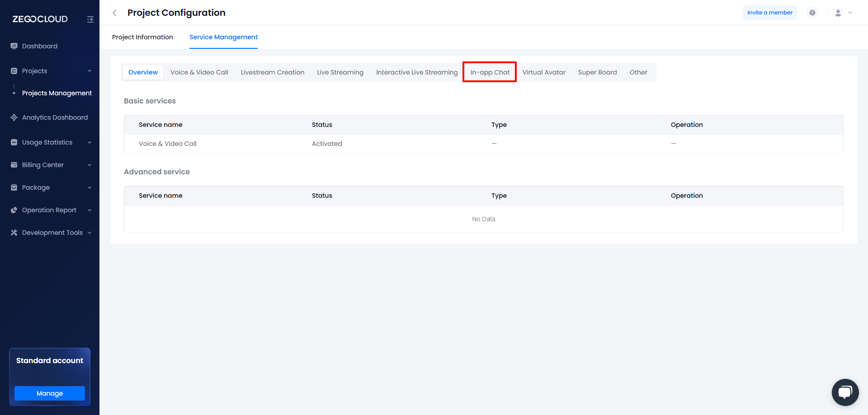Image resolution: width=868 pixels, height=415 pixels.
Task: Open Dashboard label in sidebar
Action: [40, 46]
